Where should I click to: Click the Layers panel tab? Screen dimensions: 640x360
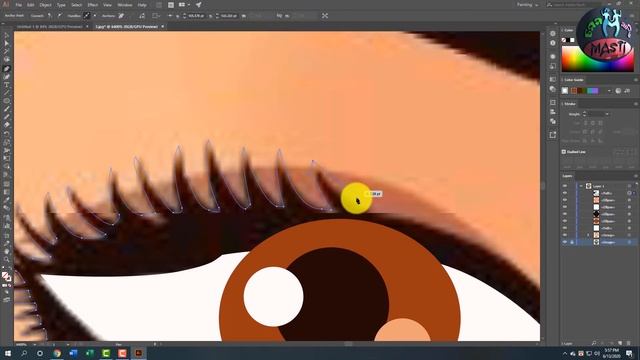point(568,176)
